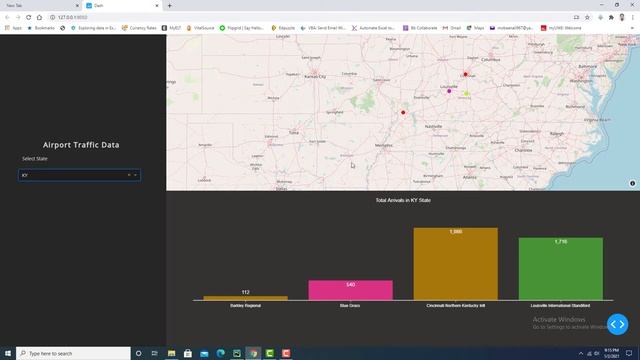Open Task View on the taskbar
This screenshot has width=640, height=360.
[x=155, y=353]
